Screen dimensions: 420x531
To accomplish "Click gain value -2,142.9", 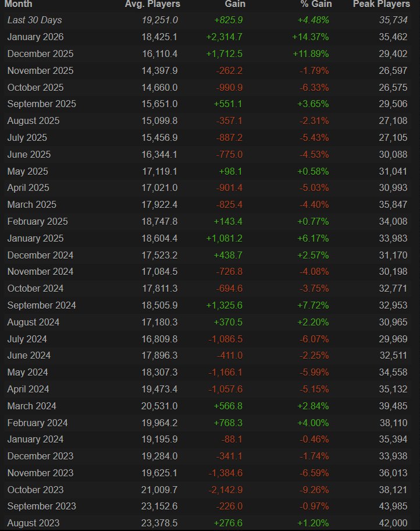I will (225, 490).
